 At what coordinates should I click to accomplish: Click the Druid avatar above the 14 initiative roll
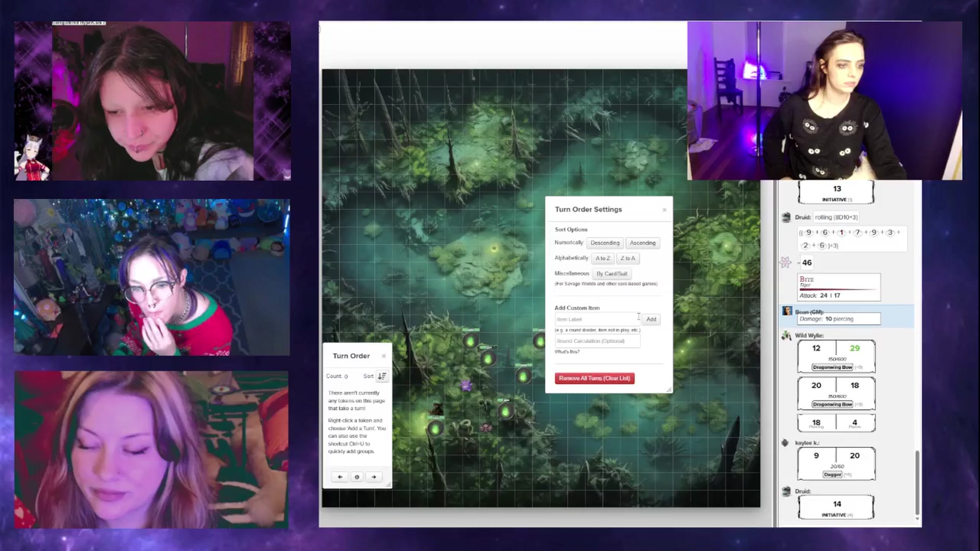click(786, 491)
